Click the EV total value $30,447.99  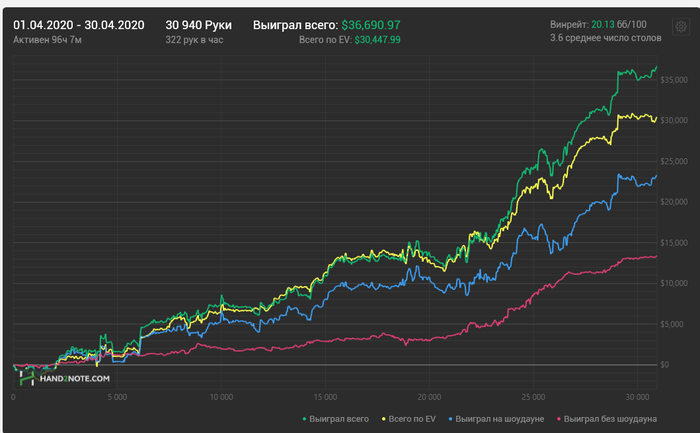pos(377,40)
